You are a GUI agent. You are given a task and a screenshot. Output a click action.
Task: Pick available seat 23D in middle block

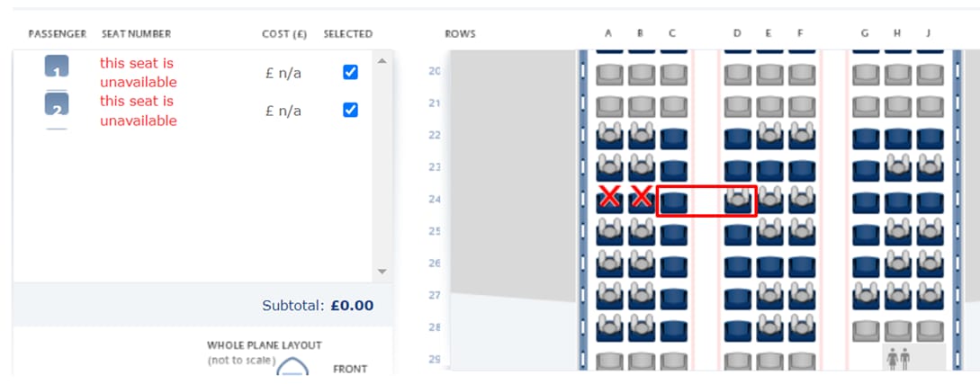click(x=738, y=171)
